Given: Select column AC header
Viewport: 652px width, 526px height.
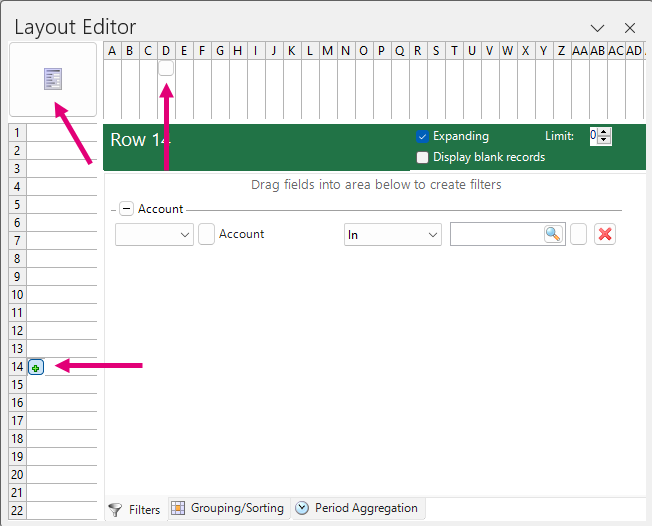Looking at the screenshot, I should click(x=616, y=51).
